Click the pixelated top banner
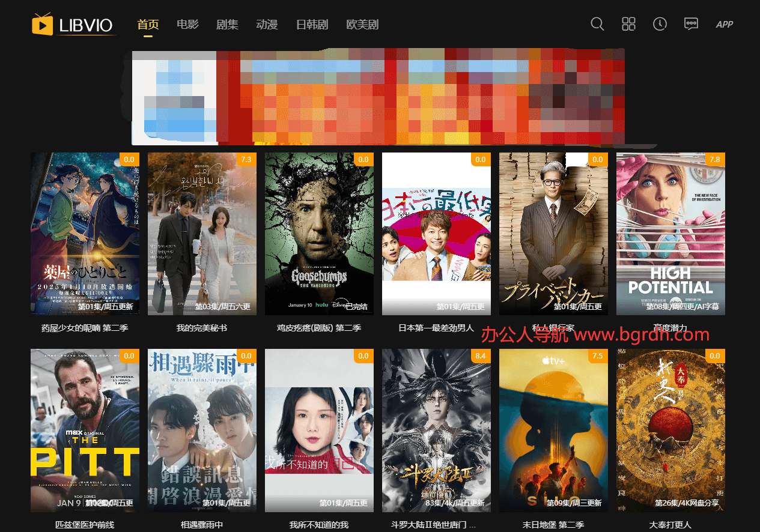This screenshot has width=760, height=532. [x=378, y=97]
